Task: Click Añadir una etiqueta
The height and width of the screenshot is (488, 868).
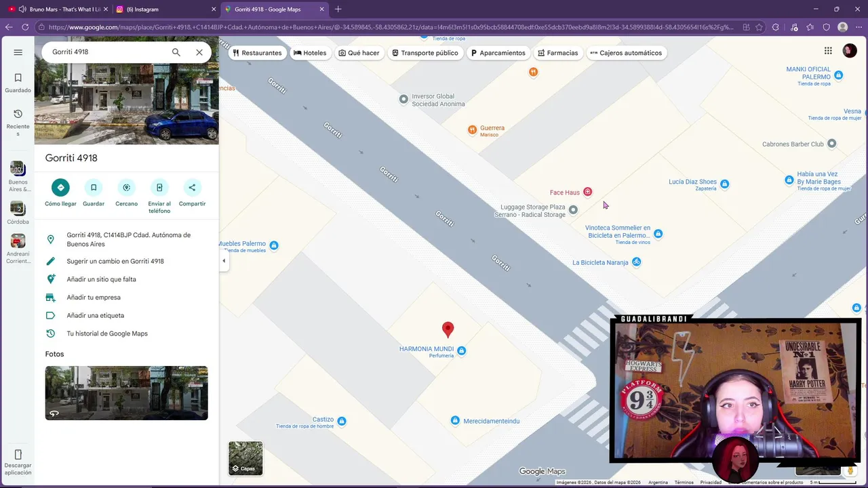Action: click(127, 315)
